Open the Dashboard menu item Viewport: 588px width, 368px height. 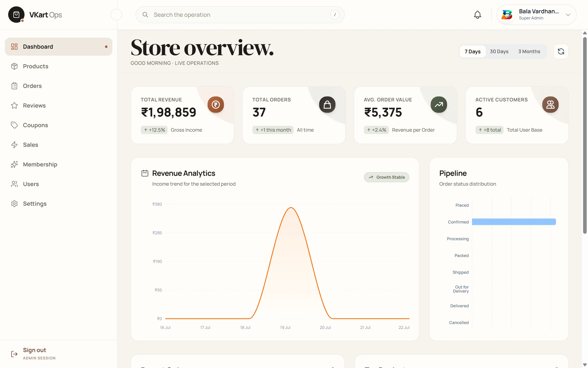click(x=59, y=46)
